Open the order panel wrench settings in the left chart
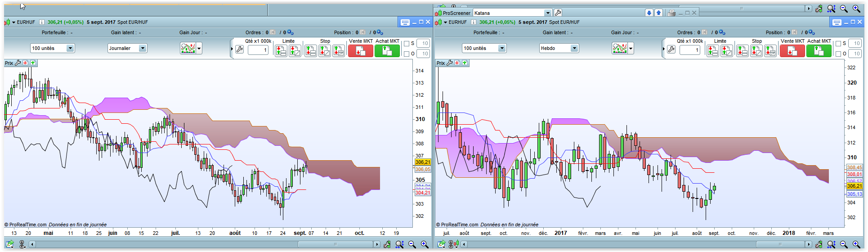Viewport: 868px width, 252px height. (239, 49)
